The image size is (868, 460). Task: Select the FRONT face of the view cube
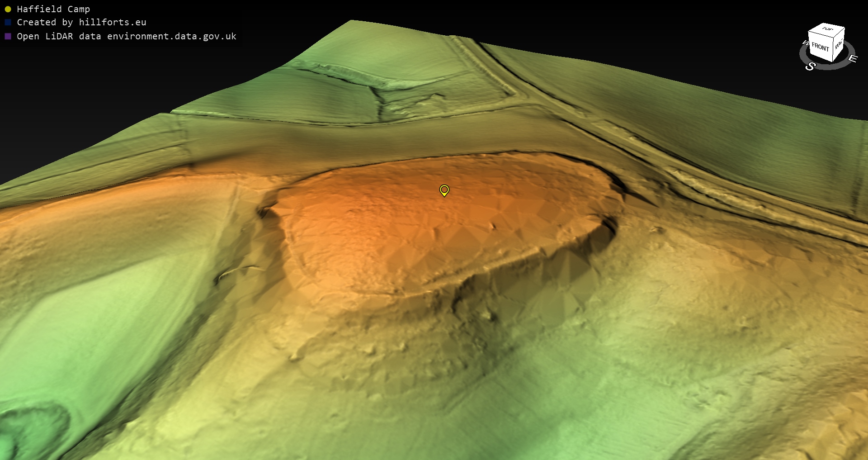click(820, 47)
